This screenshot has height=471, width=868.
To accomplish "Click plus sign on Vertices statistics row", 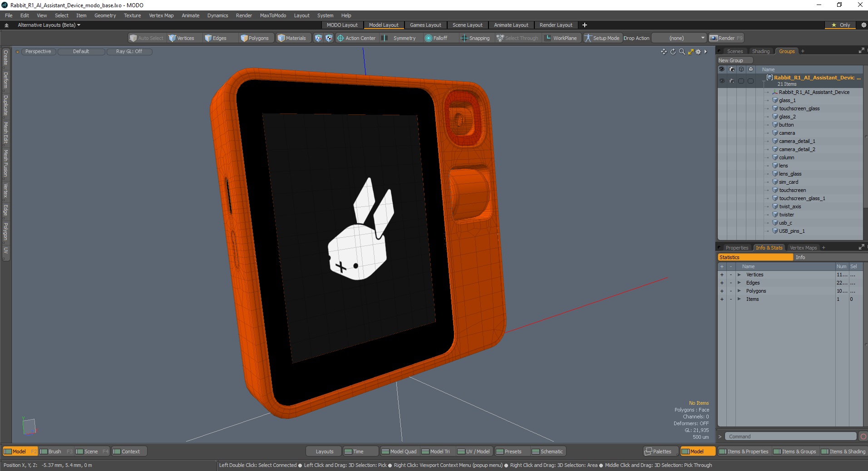I will (x=722, y=275).
